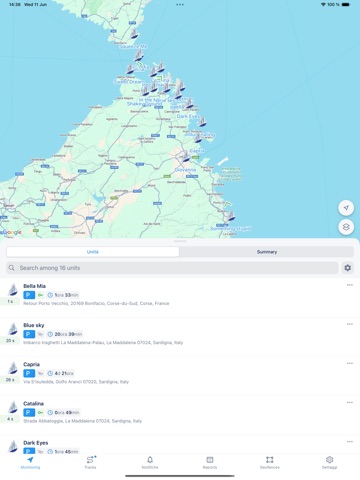360x480 pixels.
Task: Select the Giovanna boat marker on map
Action: point(185,156)
